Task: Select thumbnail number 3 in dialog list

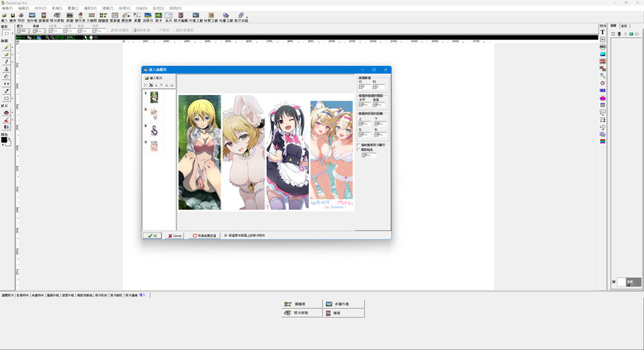Action: pos(154,130)
